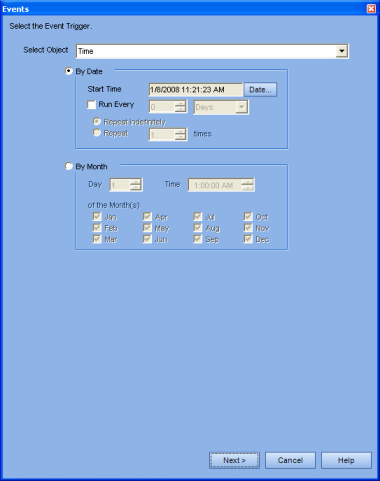This screenshot has height=481, width=380.
Task: Click the Cancel button
Action: click(290, 460)
